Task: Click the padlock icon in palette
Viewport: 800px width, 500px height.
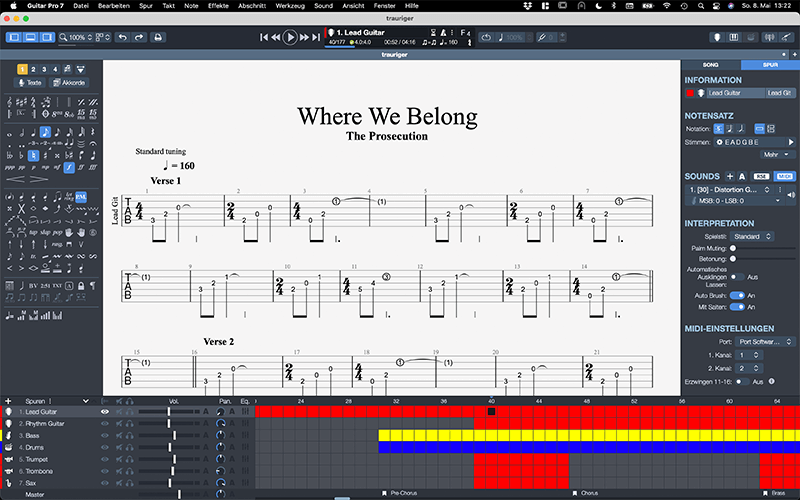Action: 81,286
